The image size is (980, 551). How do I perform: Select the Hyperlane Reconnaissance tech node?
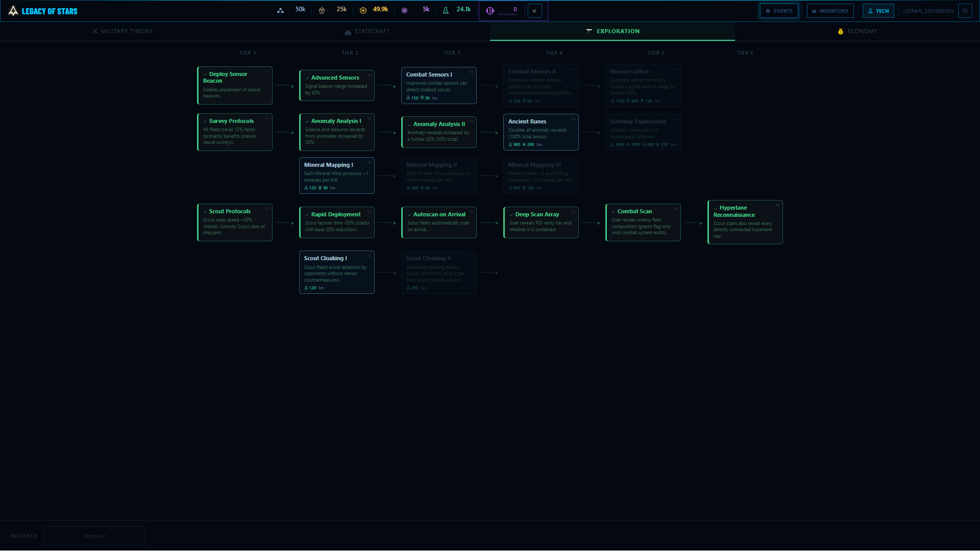pyautogui.click(x=745, y=222)
